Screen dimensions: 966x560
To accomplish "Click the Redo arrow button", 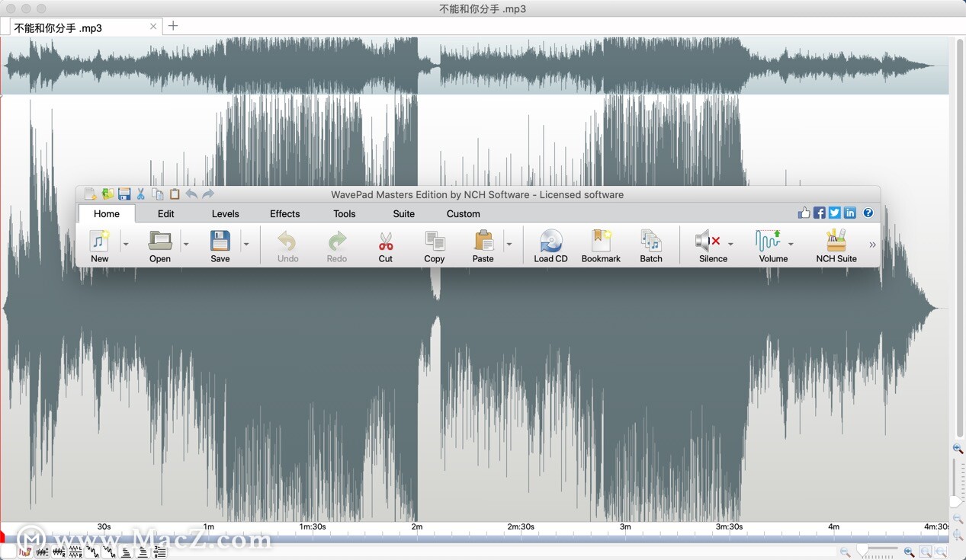I will point(337,246).
